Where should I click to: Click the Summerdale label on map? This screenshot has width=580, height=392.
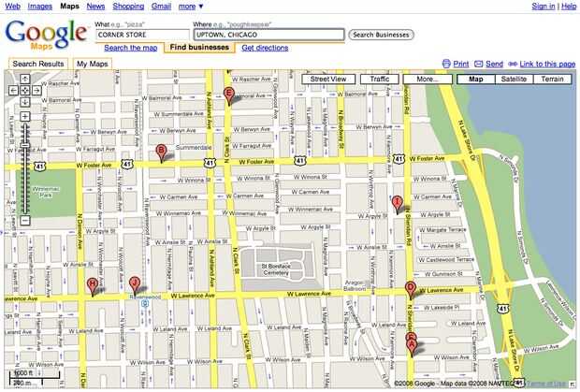coord(194,147)
